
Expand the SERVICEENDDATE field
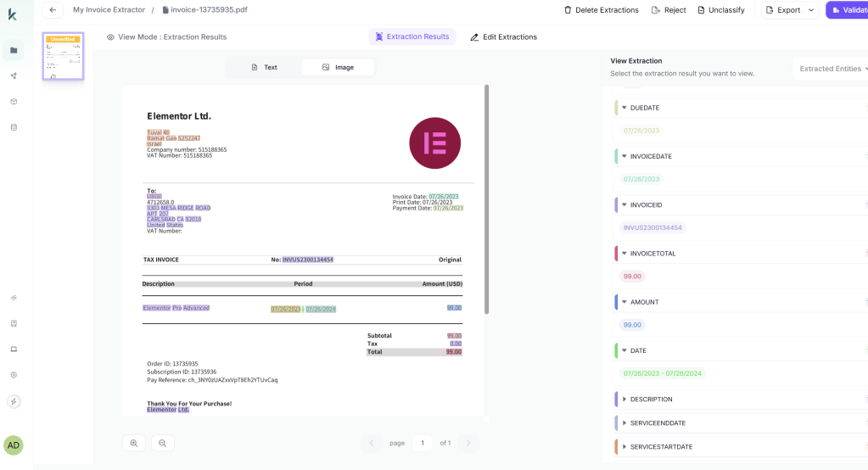click(x=624, y=422)
